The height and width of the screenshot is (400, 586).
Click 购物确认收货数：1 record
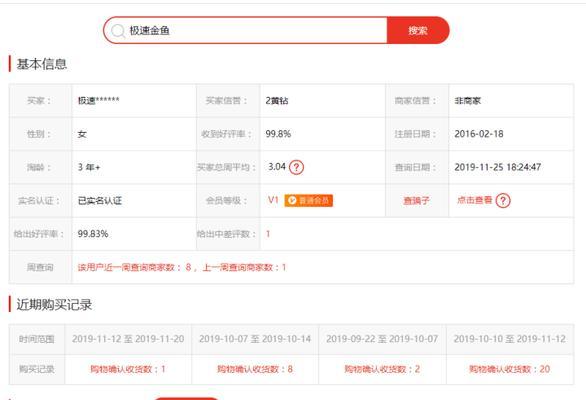[x=128, y=369]
